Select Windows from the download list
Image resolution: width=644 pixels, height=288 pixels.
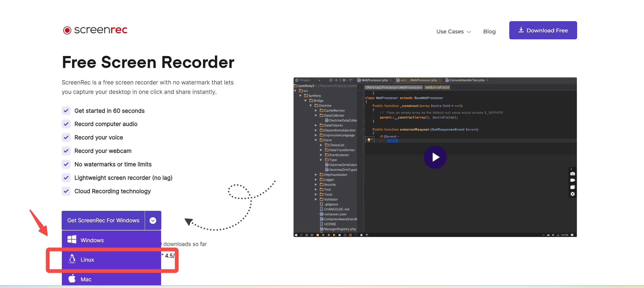click(x=111, y=240)
